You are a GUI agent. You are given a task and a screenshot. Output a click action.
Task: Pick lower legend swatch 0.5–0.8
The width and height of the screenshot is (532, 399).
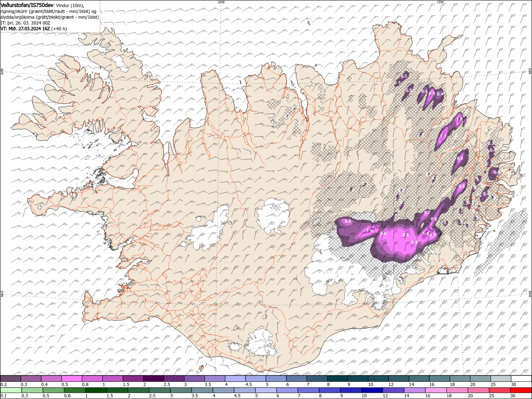[x=54, y=390]
